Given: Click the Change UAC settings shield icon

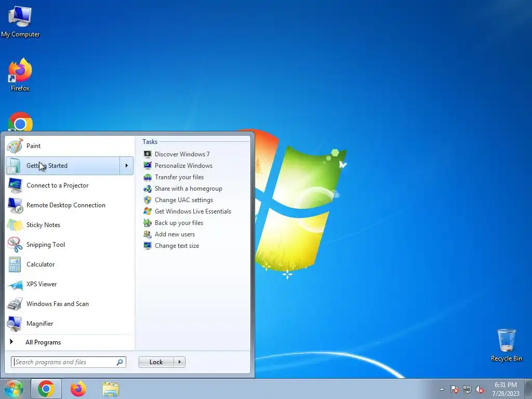Looking at the screenshot, I should 148,200.
